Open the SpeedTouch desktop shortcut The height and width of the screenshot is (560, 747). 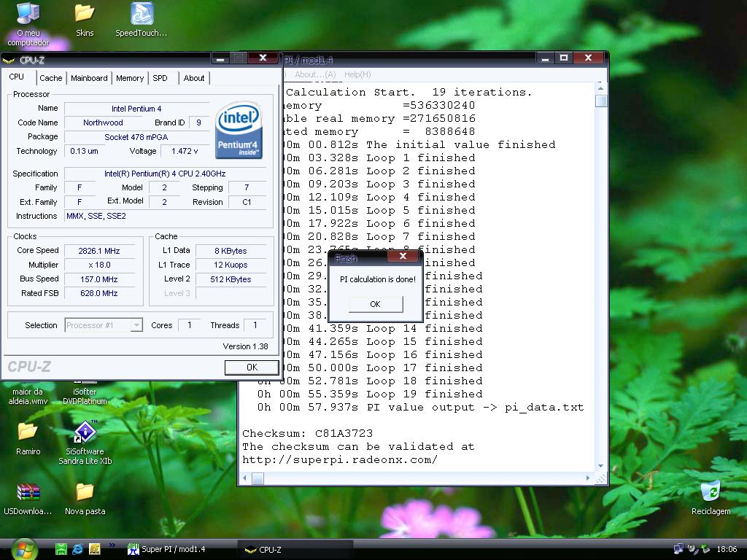pos(141,20)
